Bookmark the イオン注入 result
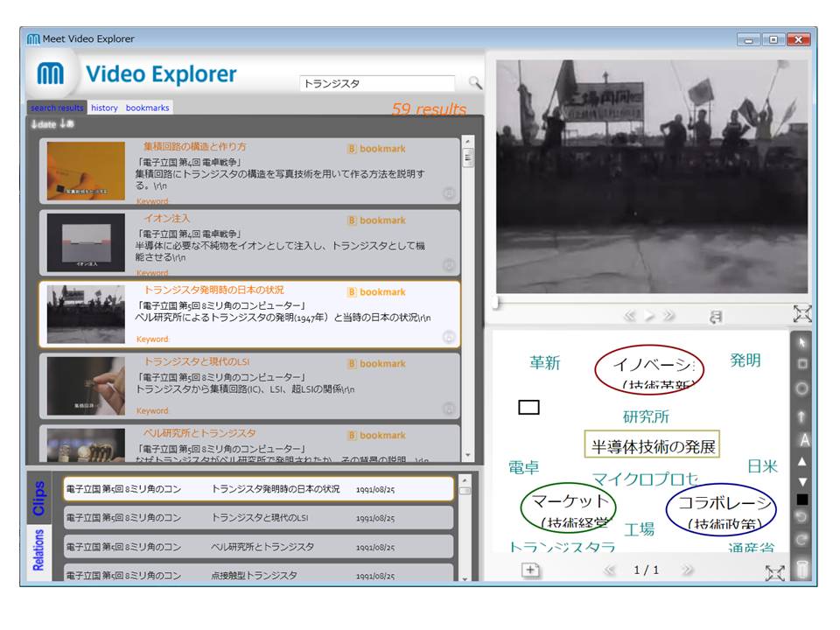The width and height of the screenshot is (840, 630). [x=377, y=220]
